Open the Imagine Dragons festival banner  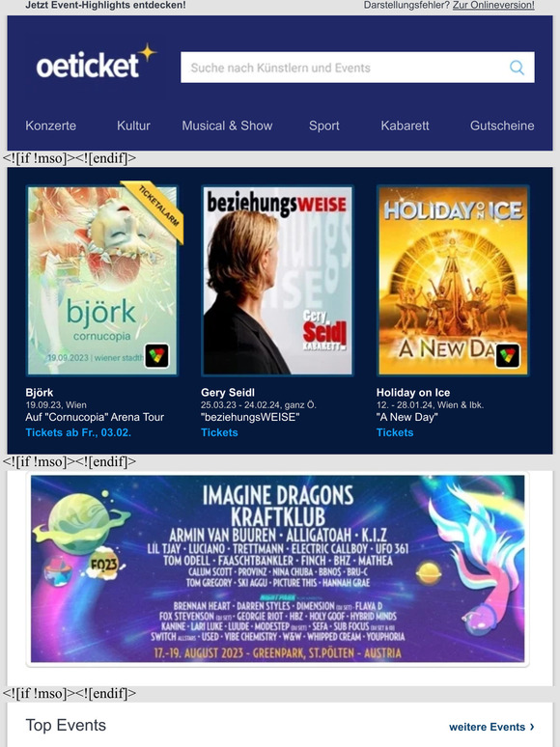tap(277, 568)
